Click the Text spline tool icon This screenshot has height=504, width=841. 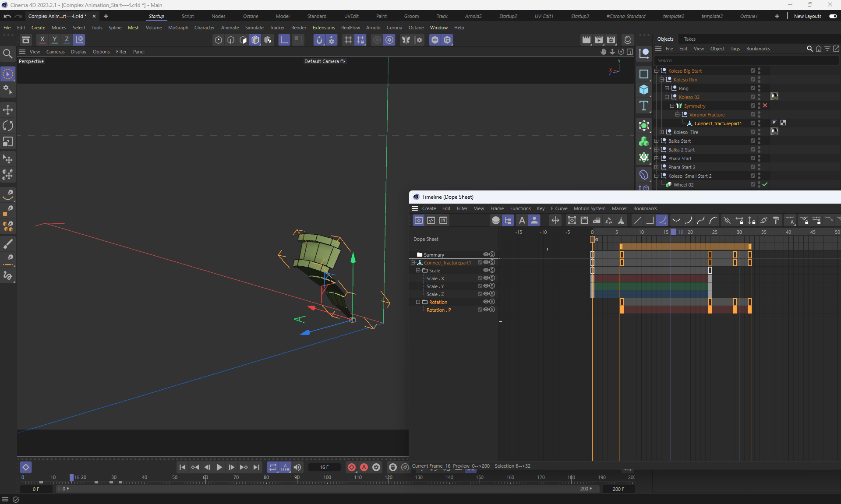643,106
